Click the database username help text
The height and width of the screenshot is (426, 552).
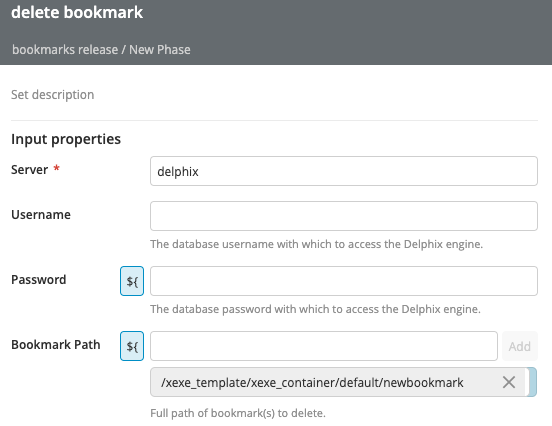(x=316, y=244)
